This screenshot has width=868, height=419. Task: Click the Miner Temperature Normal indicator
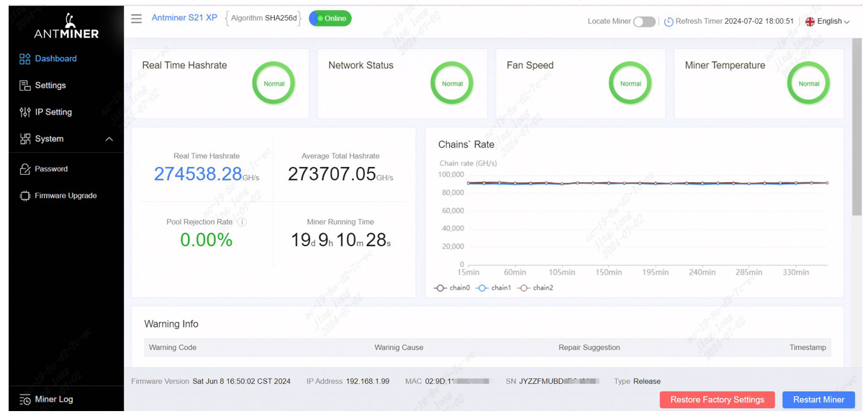(809, 84)
